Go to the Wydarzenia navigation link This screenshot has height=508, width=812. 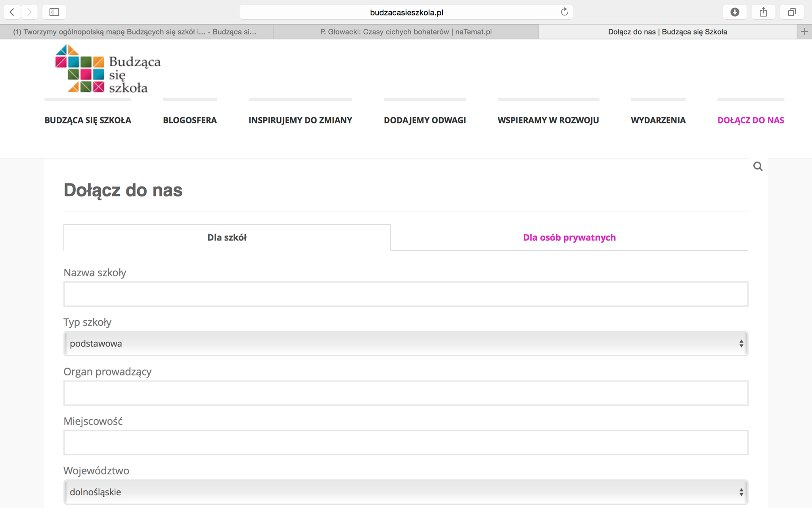click(x=658, y=120)
